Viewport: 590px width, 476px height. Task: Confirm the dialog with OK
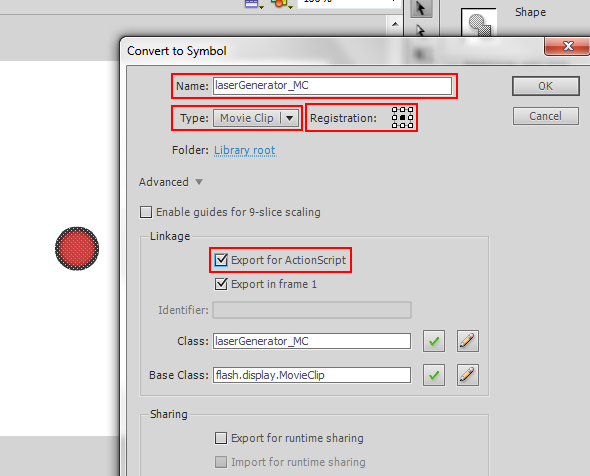pos(546,86)
